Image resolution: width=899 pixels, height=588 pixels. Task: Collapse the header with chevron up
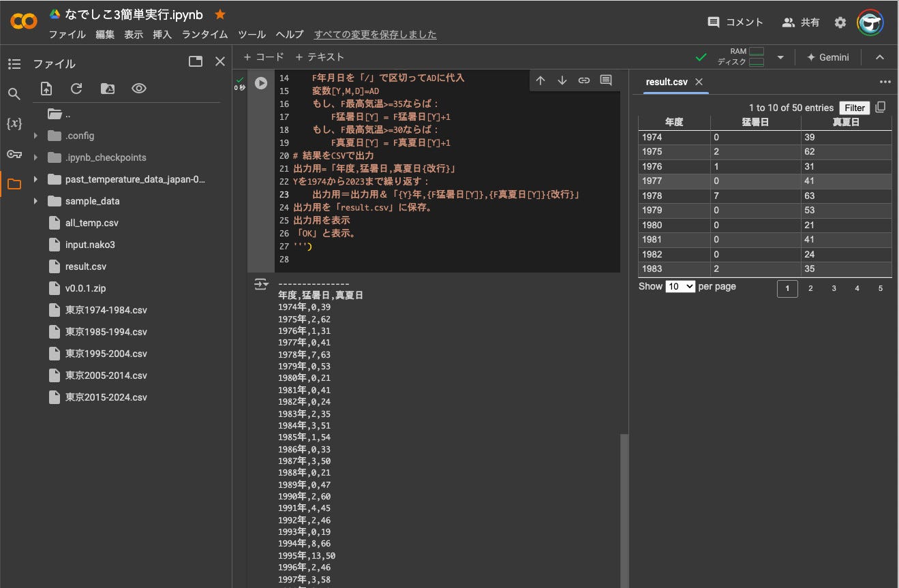(x=880, y=57)
